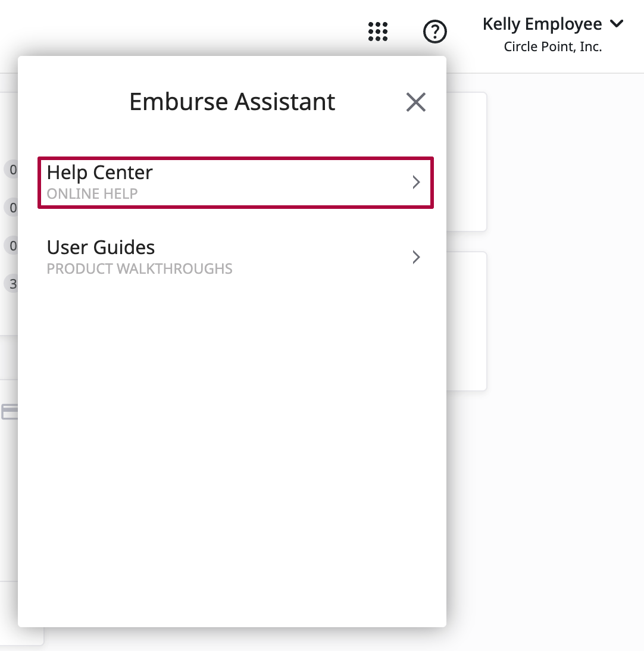Screen dimensions: 644x651
Task: Click the User Guides title text
Action: pos(101,248)
